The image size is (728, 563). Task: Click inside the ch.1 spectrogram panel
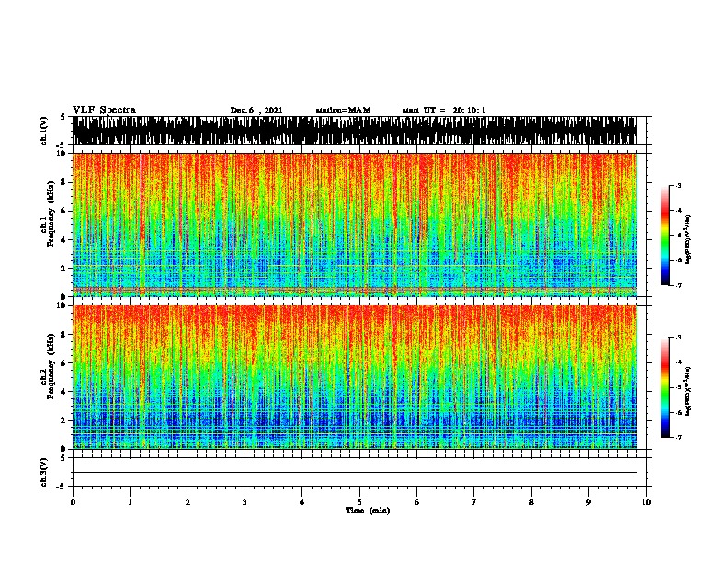point(355,224)
